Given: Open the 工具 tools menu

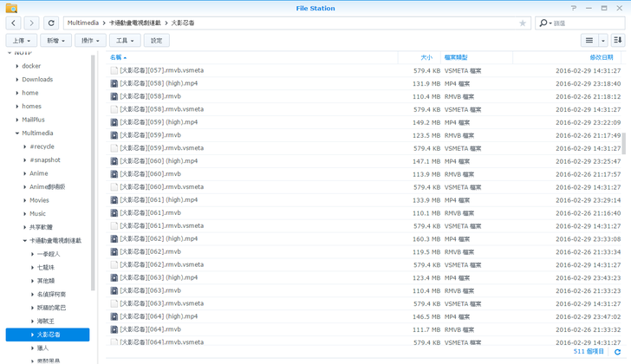Looking at the screenshot, I should [x=124, y=41].
